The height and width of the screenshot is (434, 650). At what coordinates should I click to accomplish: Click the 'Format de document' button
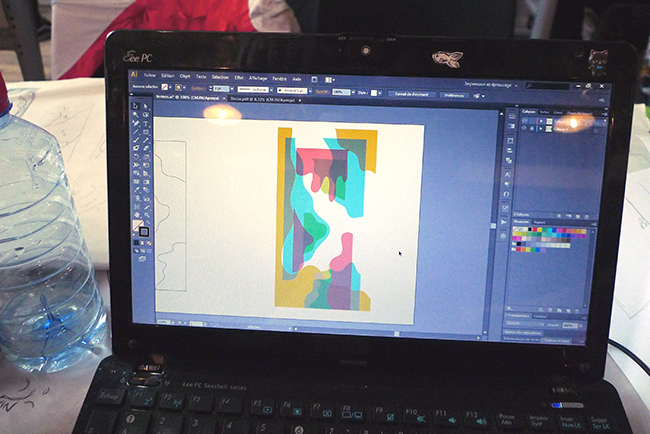click(411, 94)
